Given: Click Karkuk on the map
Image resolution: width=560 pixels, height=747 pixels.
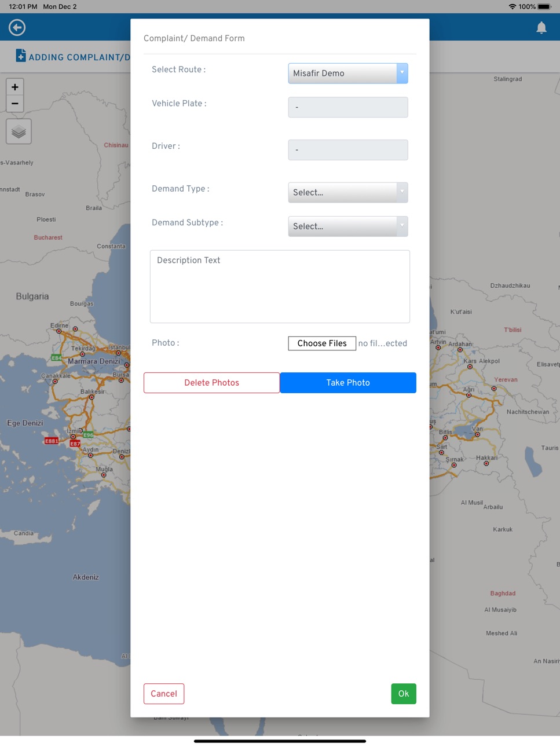Looking at the screenshot, I should (503, 529).
